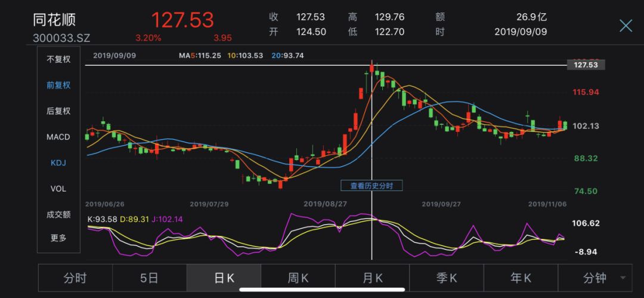This screenshot has width=644, height=298.
Task: Select 不复权 price adjustment option
Action: coord(58,59)
